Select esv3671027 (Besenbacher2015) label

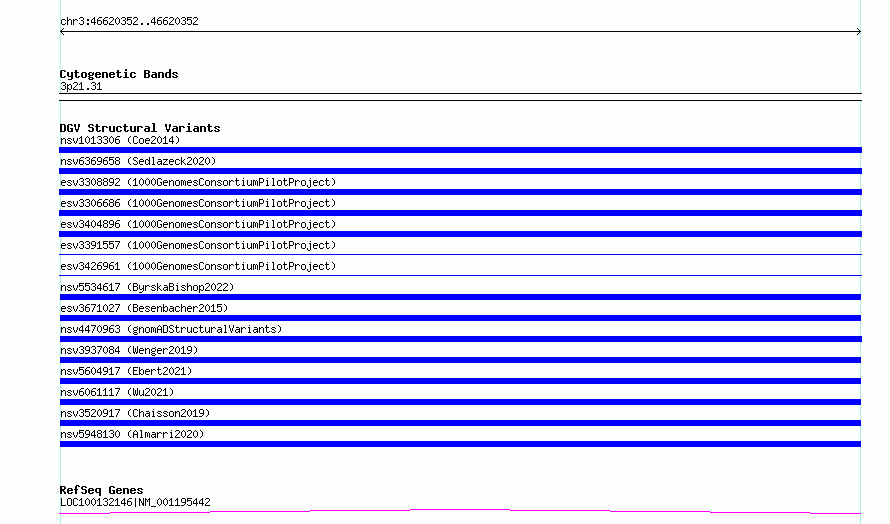pos(144,308)
